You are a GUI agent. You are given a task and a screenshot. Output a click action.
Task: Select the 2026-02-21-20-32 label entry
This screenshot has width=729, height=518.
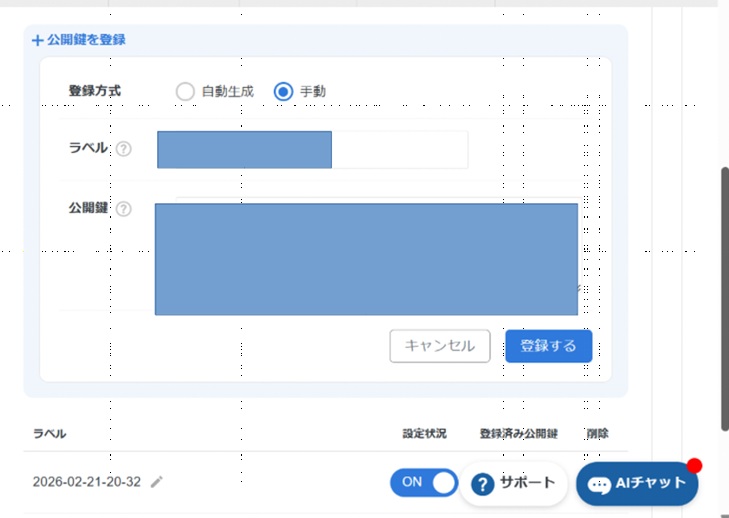point(86,482)
